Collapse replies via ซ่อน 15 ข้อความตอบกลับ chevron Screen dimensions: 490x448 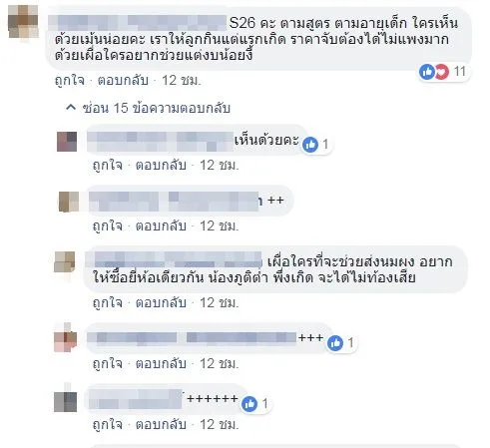pyautogui.click(x=71, y=108)
